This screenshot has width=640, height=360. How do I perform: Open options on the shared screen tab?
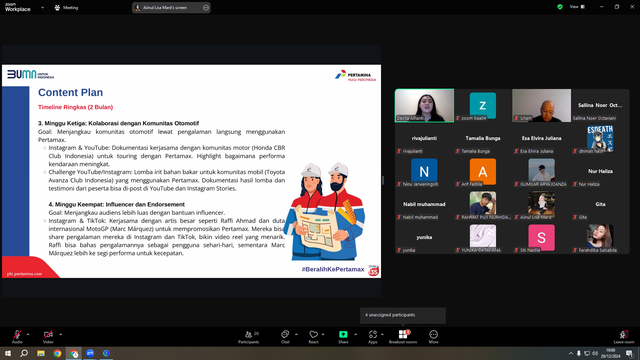(x=206, y=7)
